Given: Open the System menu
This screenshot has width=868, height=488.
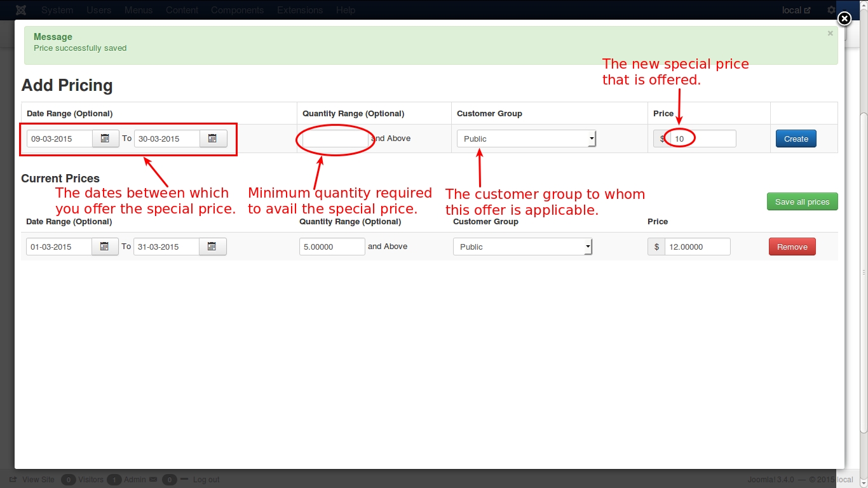Looking at the screenshot, I should pos(57,10).
